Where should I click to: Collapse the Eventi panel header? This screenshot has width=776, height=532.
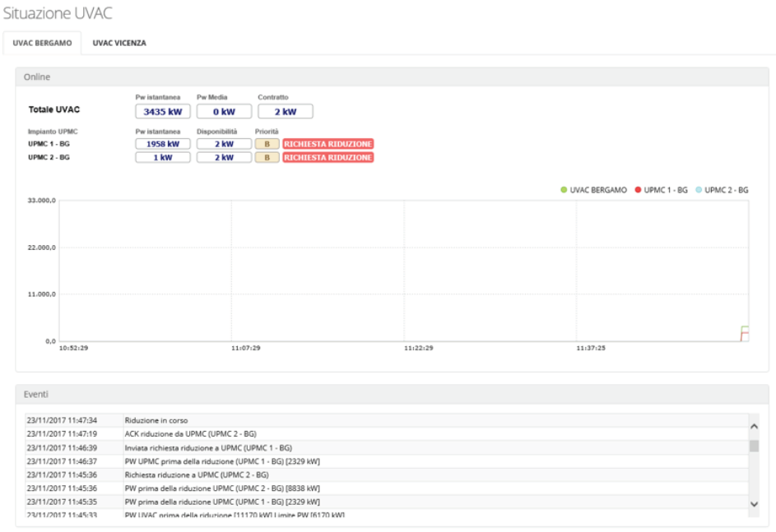coord(392,395)
